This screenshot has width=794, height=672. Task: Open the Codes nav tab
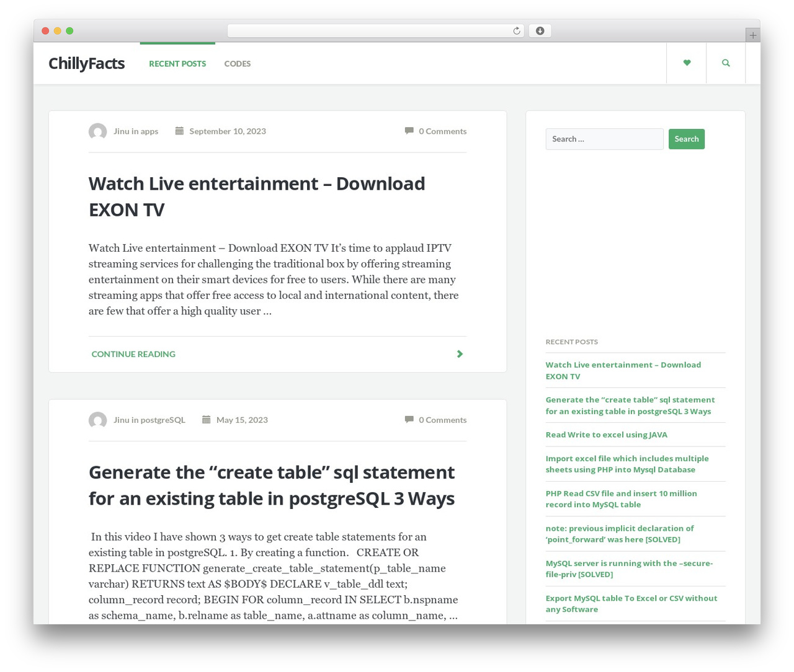[x=238, y=63]
